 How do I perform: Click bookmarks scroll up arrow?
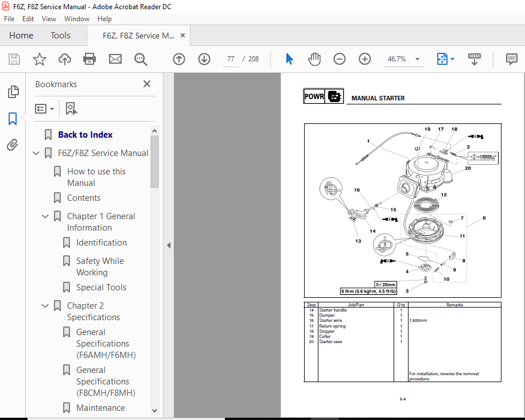click(x=154, y=131)
